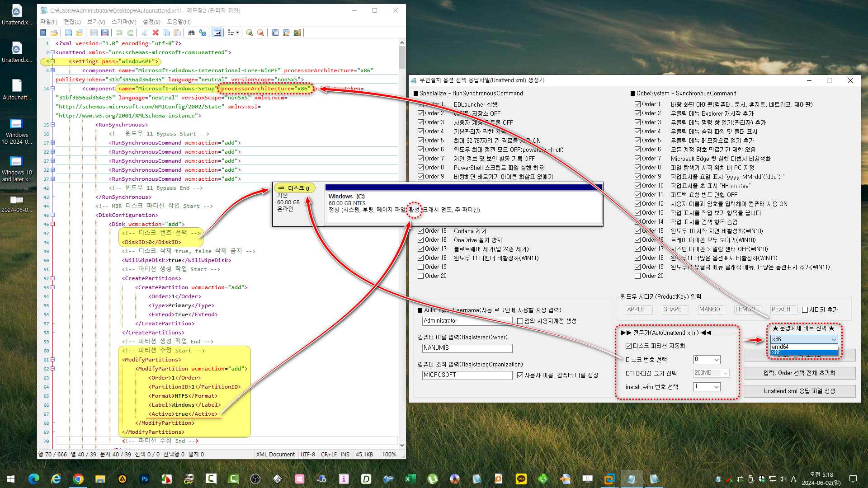This screenshot has width=868, height=488.
Task: Click the red X delete icon
Action: pos(156,33)
